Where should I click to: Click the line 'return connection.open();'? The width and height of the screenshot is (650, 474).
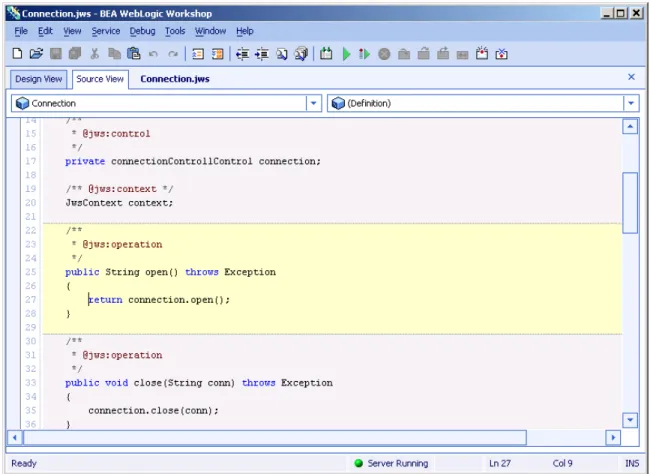pos(159,299)
